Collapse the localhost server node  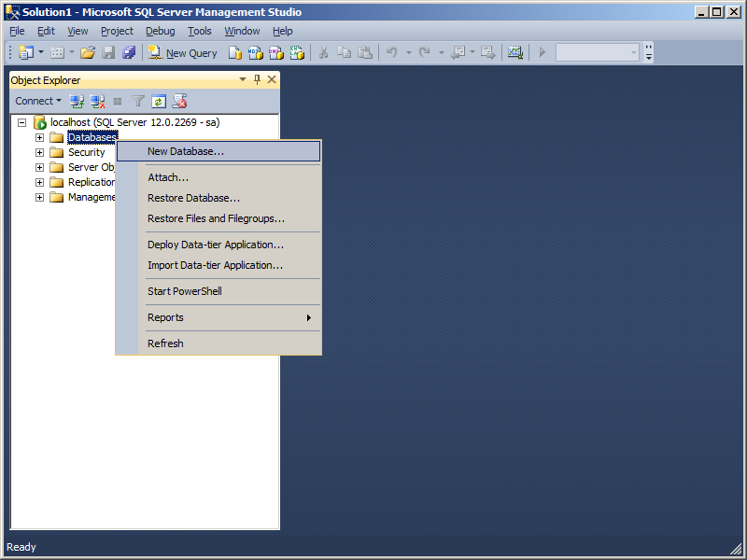(22, 122)
